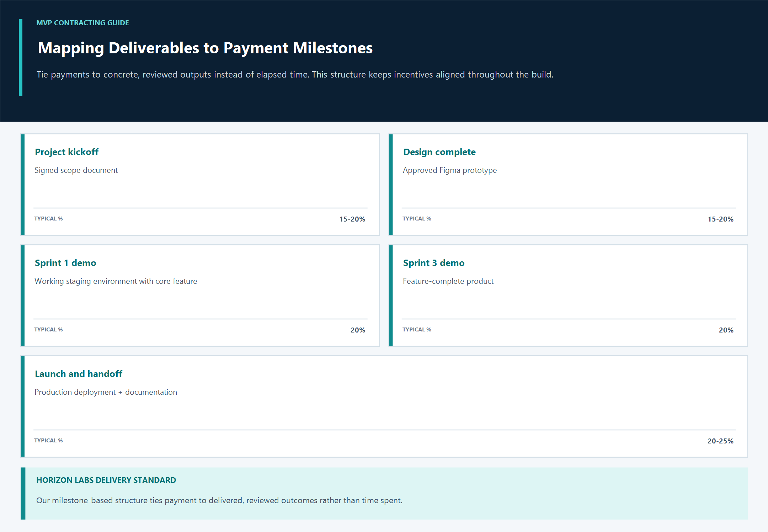
Task: Click 'Working staging environment with core feature'
Action: pos(116,281)
